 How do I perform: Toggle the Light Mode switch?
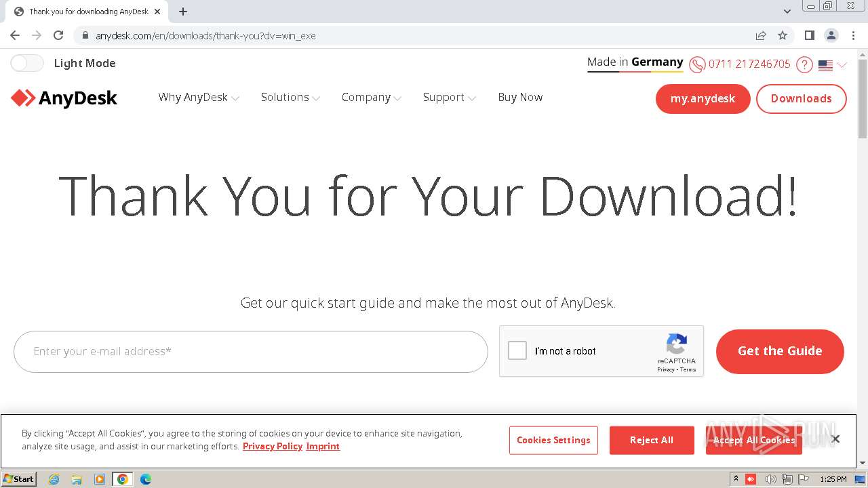point(27,63)
